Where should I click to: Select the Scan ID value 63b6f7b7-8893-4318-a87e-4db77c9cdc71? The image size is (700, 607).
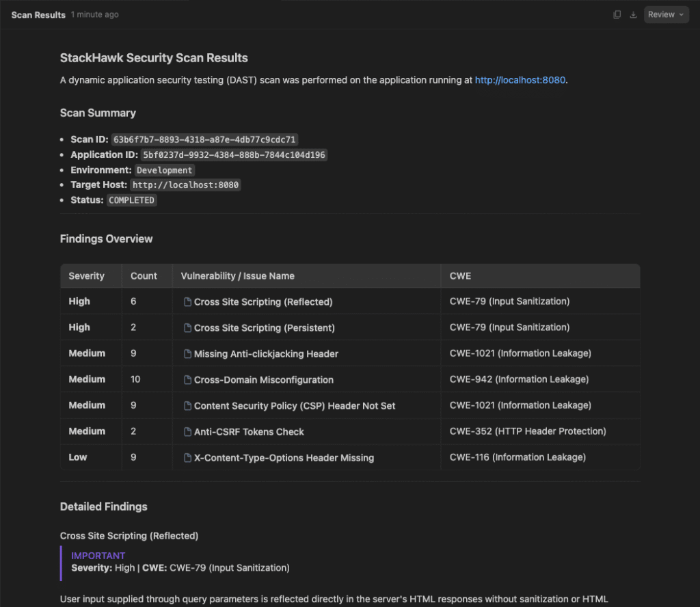point(204,139)
